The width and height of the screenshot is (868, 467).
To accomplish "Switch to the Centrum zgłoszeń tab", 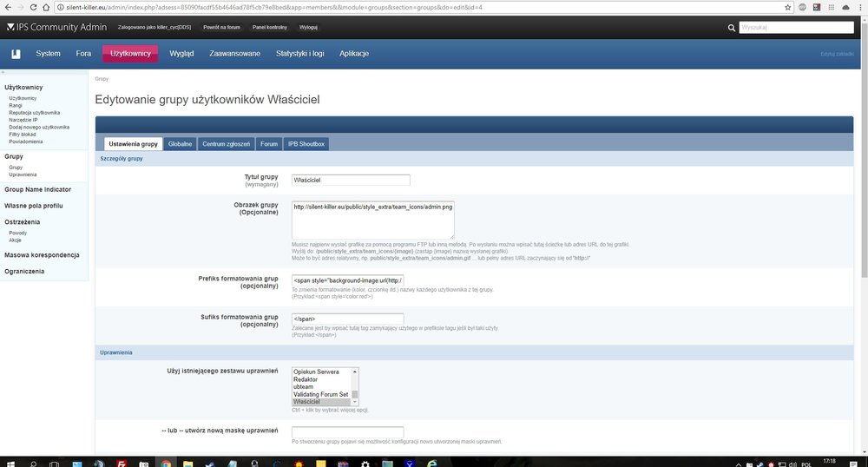I will click(226, 144).
